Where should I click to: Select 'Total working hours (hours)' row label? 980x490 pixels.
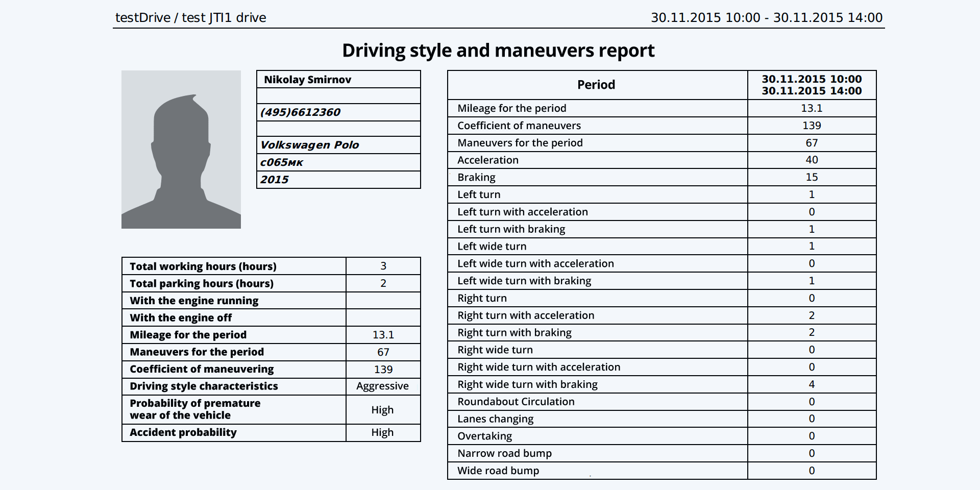pos(203,266)
